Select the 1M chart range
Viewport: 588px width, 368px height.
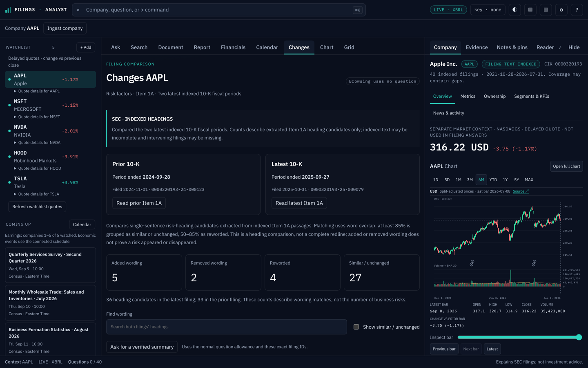[x=459, y=180]
